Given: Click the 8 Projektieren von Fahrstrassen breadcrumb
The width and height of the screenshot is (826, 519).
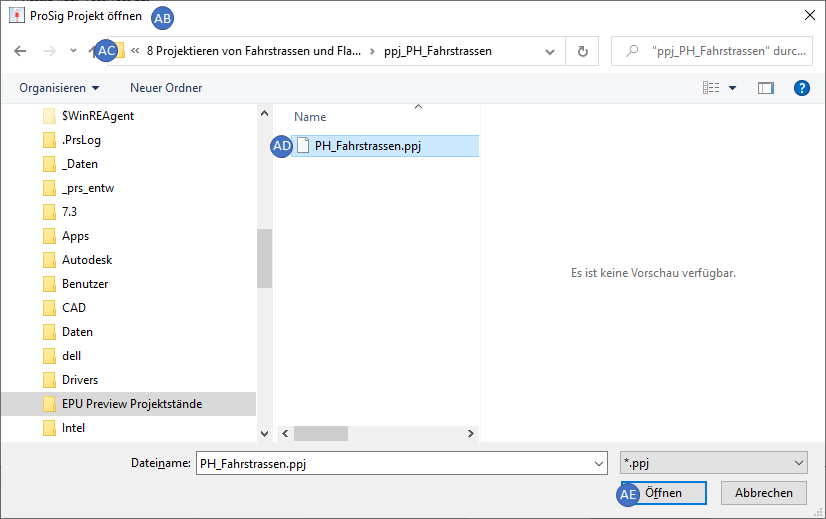Looking at the screenshot, I should [x=254, y=51].
